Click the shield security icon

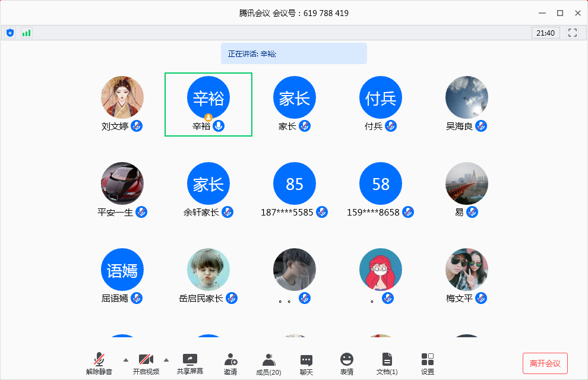[x=10, y=33]
